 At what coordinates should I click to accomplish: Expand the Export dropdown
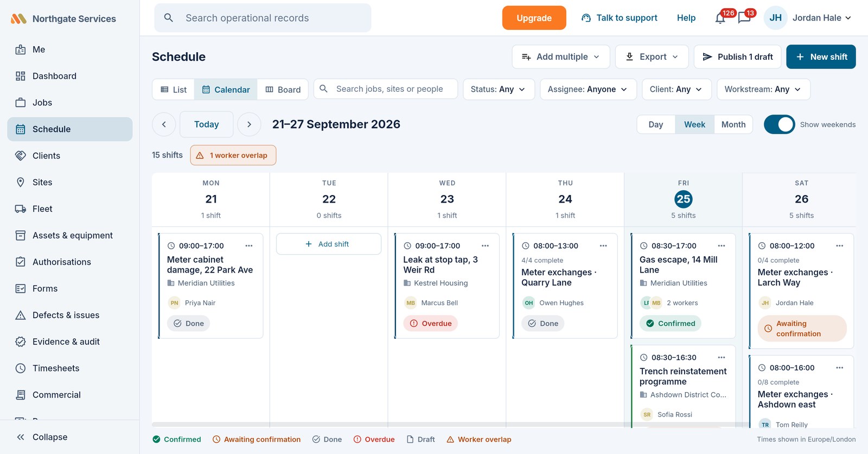pos(652,56)
